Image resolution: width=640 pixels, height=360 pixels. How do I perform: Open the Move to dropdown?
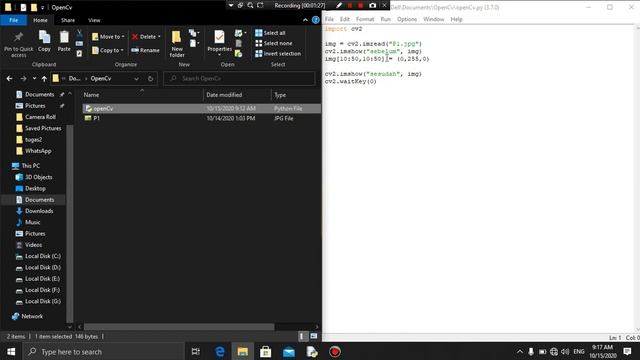coord(108,37)
